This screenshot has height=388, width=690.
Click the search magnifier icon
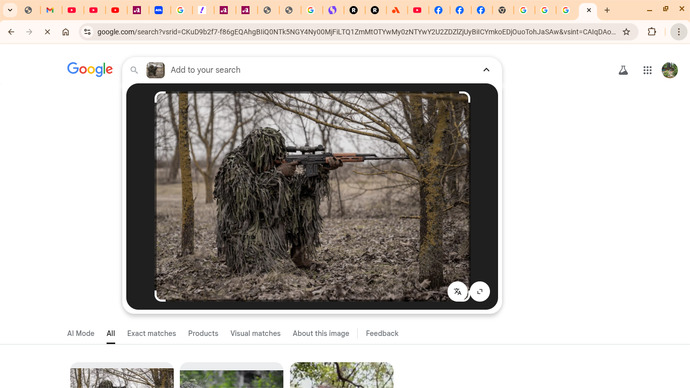(x=134, y=70)
